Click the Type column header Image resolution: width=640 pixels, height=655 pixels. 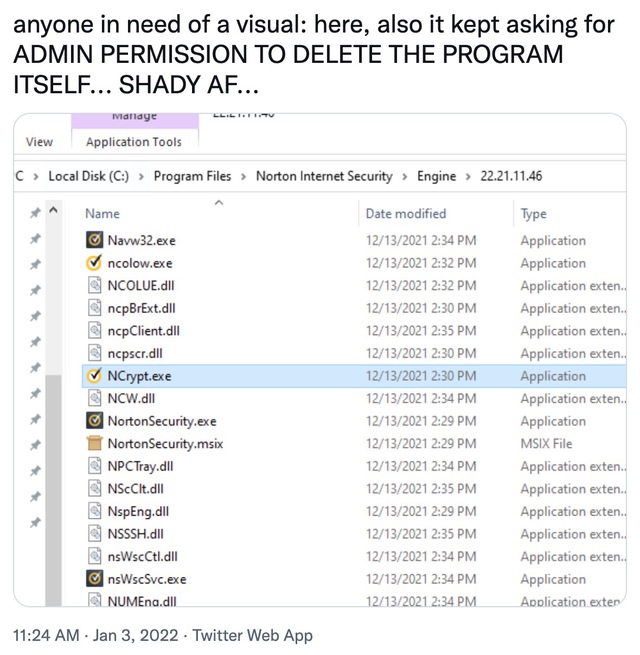(533, 213)
